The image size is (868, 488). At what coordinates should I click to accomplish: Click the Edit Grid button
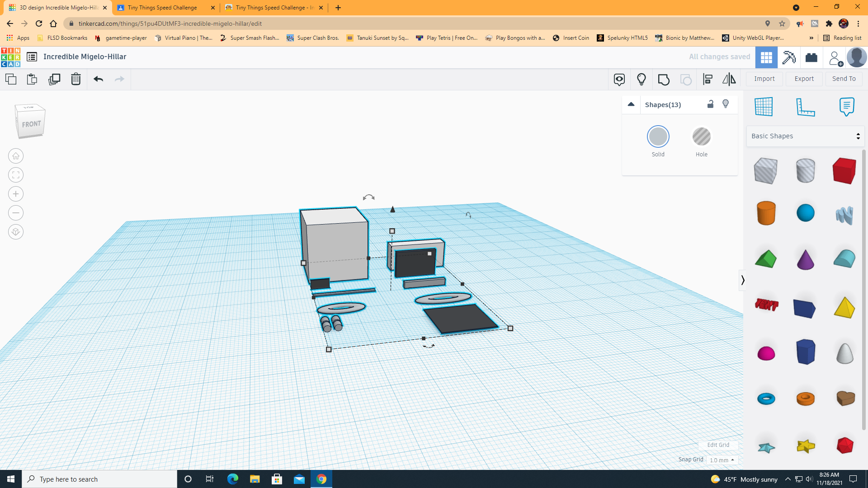pyautogui.click(x=718, y=445)
